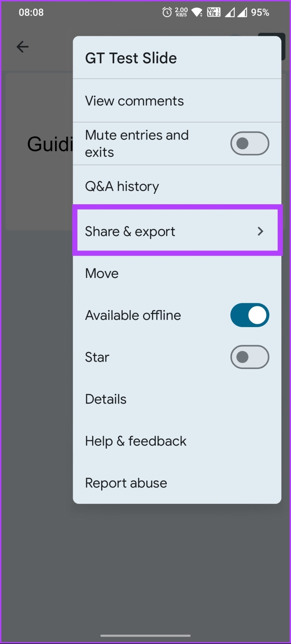Viewport: 291px width, 644px height.
Task: Tap the battery percentage indicator
Action: (x=260, y=12)
